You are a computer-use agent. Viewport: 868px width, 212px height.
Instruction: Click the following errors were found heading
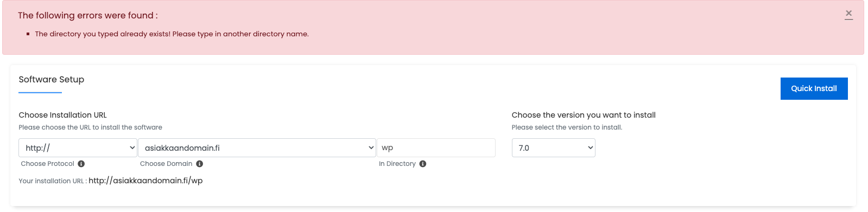click(88, 15)
